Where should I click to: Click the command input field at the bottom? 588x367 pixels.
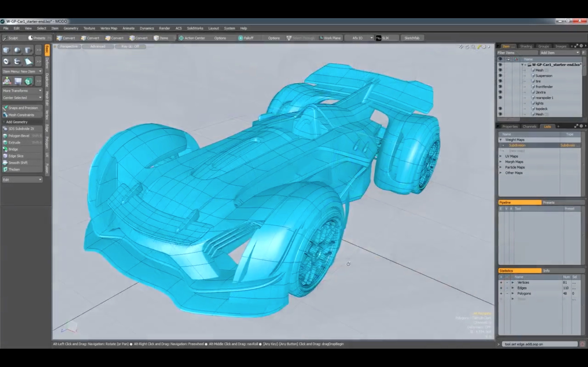point(539,344)
